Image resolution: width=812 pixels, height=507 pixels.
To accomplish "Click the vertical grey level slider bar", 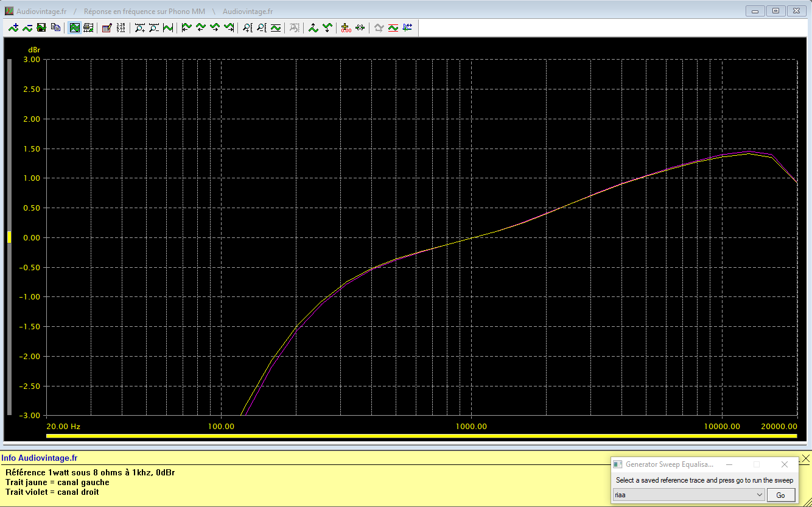I will pos(9,237).
